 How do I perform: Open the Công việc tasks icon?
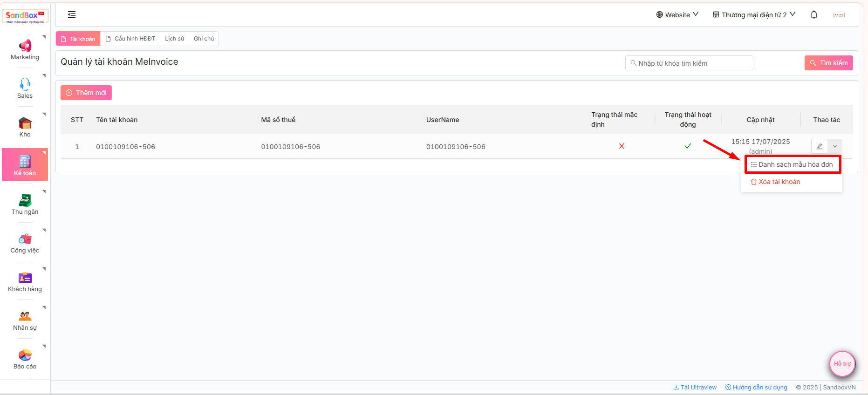25,239
